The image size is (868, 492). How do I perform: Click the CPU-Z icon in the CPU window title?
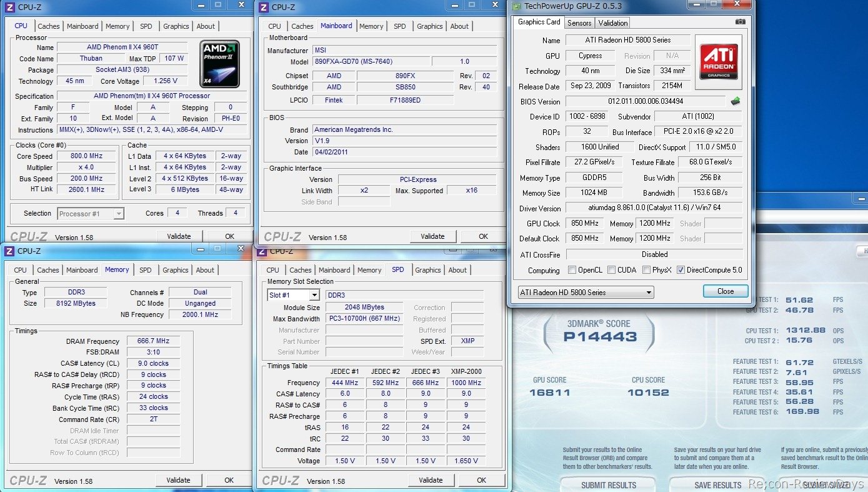(9, 8)
